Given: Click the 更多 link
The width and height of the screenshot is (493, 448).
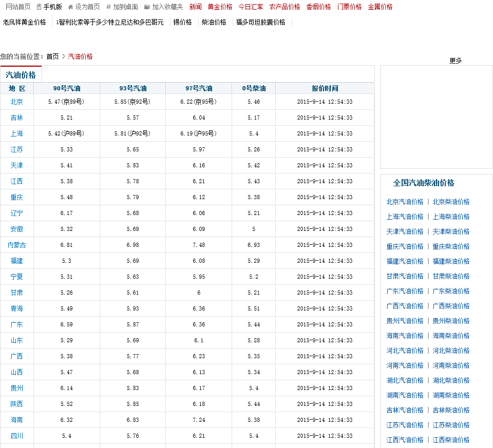Looking at the screenshot, I should tap(456, 61).
